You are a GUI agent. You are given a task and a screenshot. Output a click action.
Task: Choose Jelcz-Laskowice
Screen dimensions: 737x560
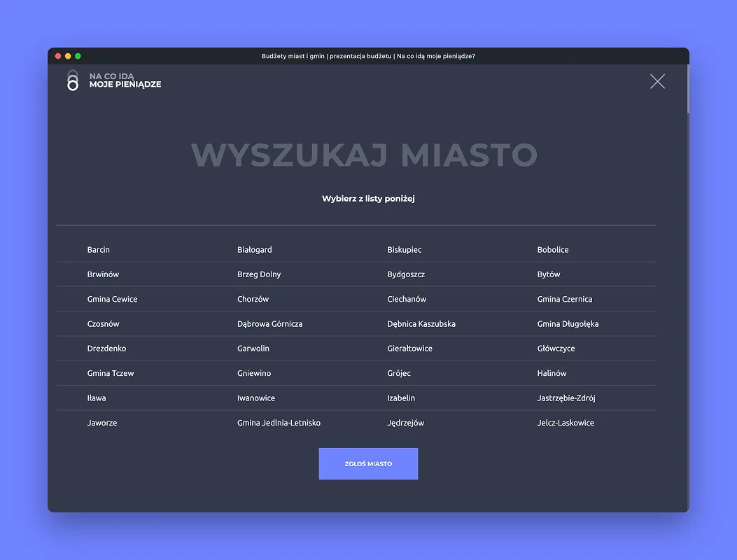[566, 423]
